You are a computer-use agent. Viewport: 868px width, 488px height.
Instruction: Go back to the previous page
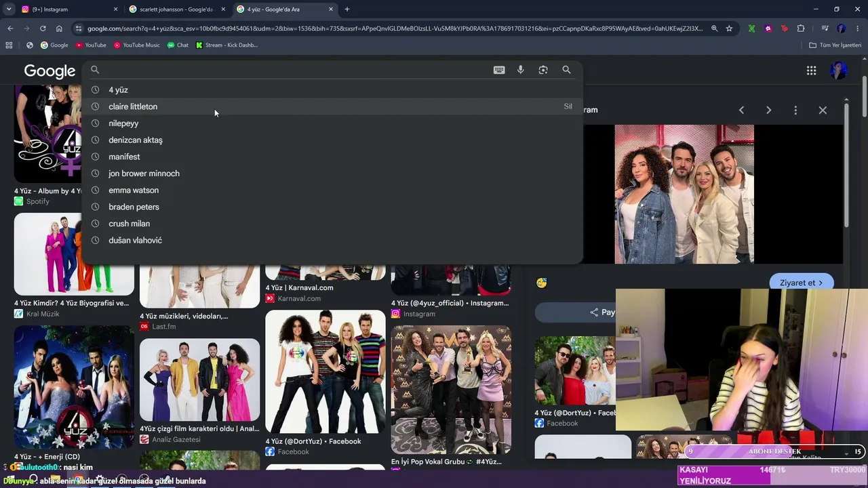coord(10,28)
